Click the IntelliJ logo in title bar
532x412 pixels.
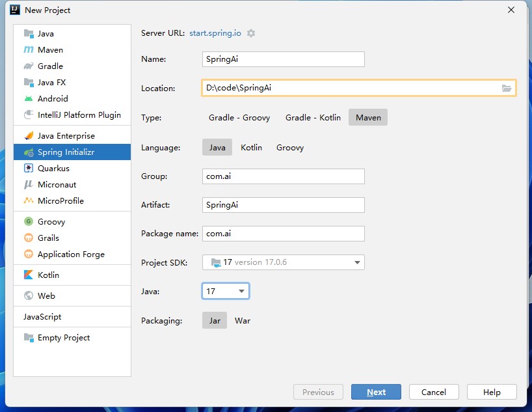(x=14, y=10)
